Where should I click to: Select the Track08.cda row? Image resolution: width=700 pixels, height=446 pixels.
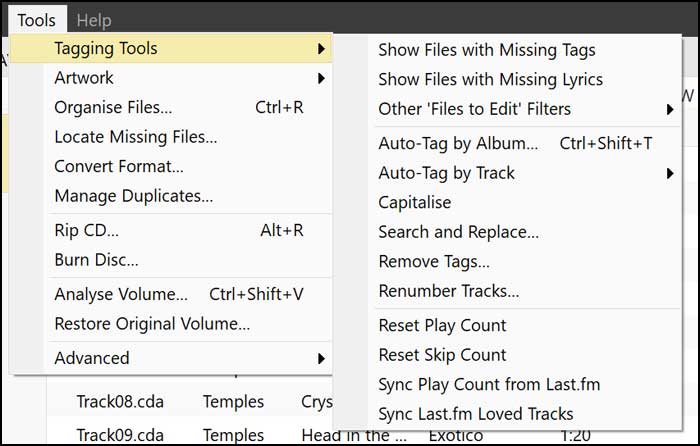pos(120,402)
